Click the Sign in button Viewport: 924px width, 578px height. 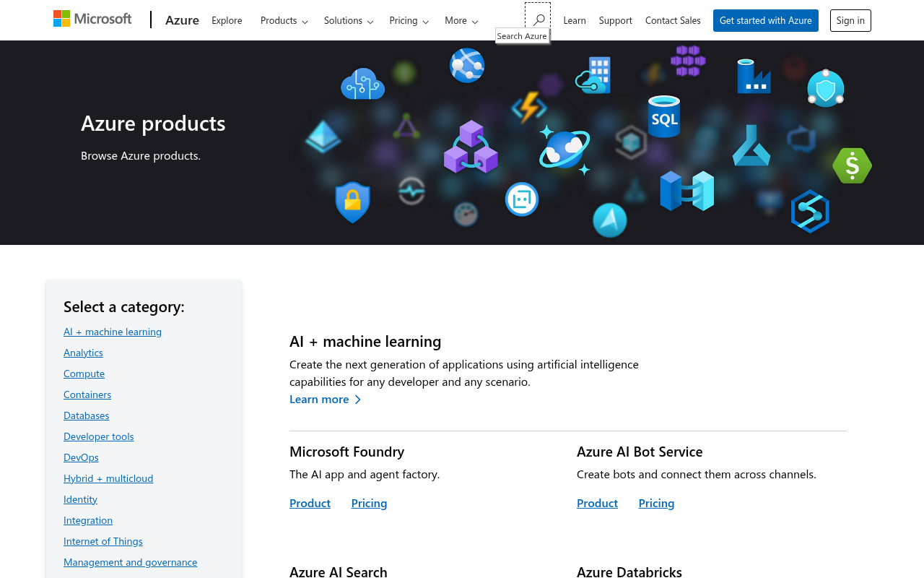click(850, 20)
